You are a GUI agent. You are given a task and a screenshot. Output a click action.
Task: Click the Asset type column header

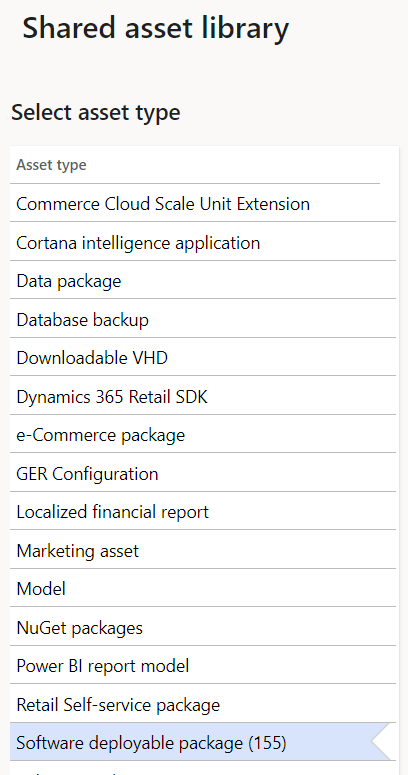coord(51,165)
